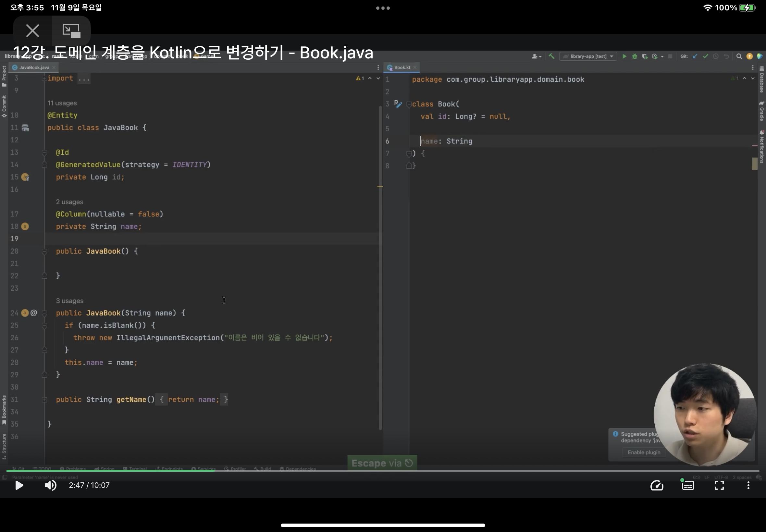Click the @ gutter icon on line 24
766x532 pixels.
pyautogui.click(x=34, y=313)
